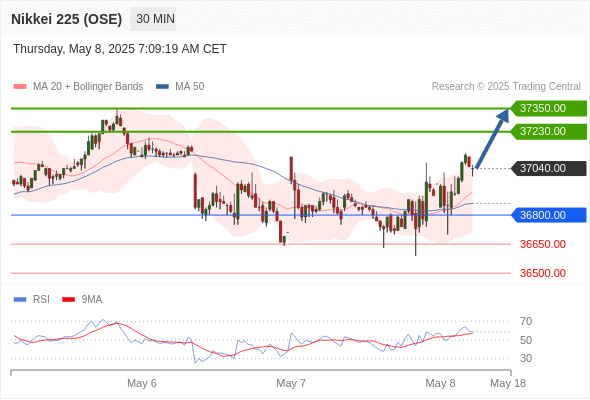Image resolution: width=590 pixels, height=400 pixels.
Task: Click the pink MA 20 legend swatch
Action: [x=20, y=87]
